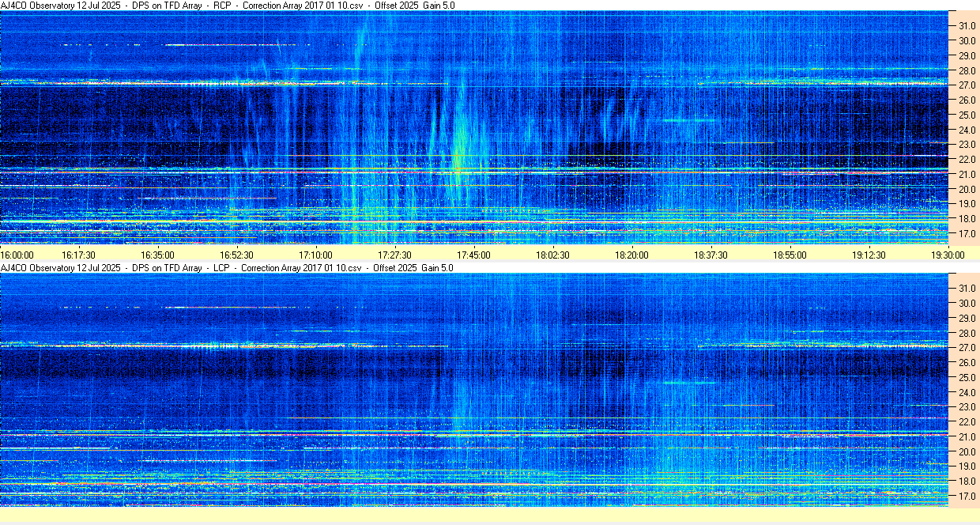Select 30.0 frequency label in LCP panel
Viewport: 980px width, 525px height.
(967, 304)
